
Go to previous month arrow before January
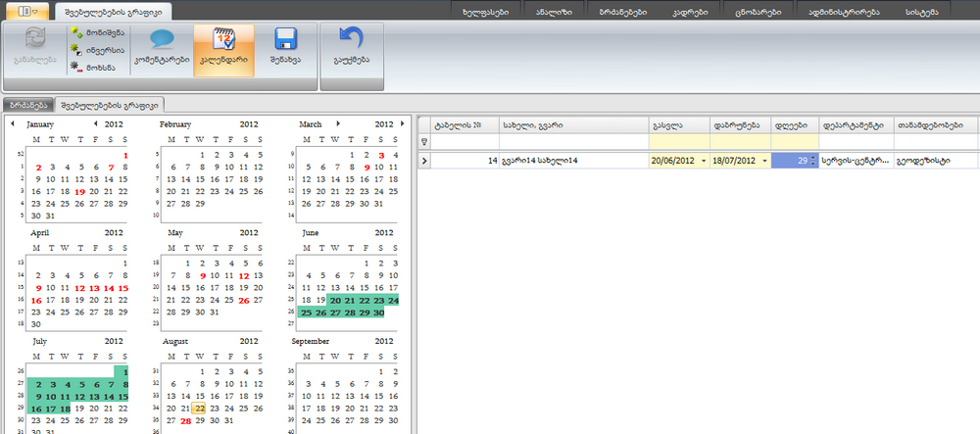click(x=12, y=124)
